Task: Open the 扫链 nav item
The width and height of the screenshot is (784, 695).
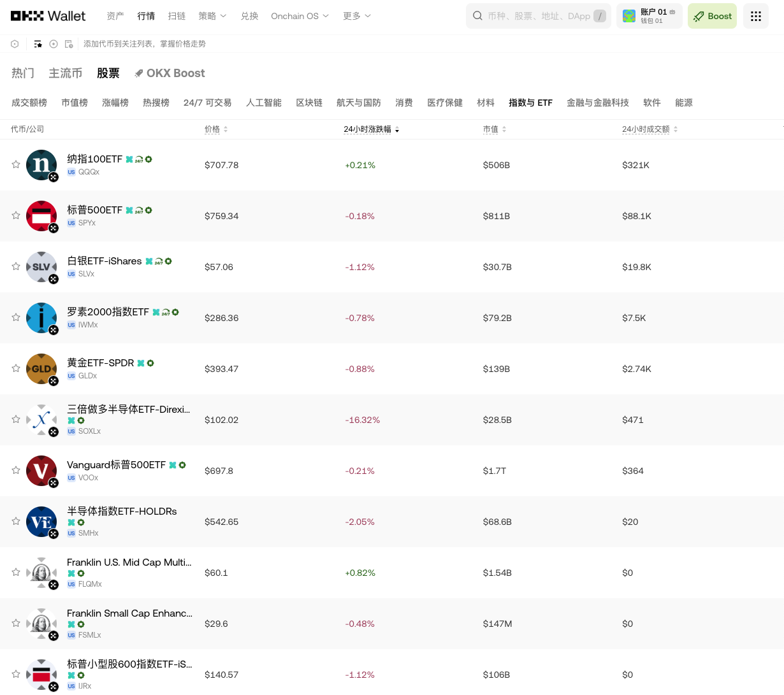Action: tap(177, 16)
